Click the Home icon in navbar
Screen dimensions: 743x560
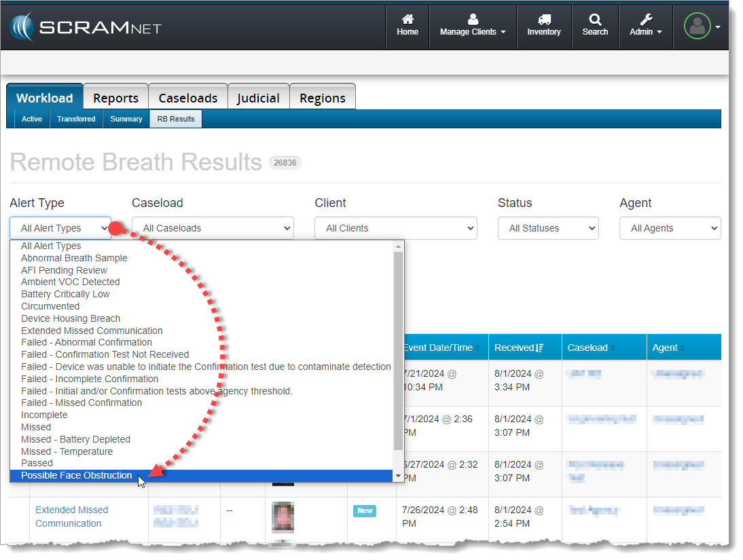point(407,20)
